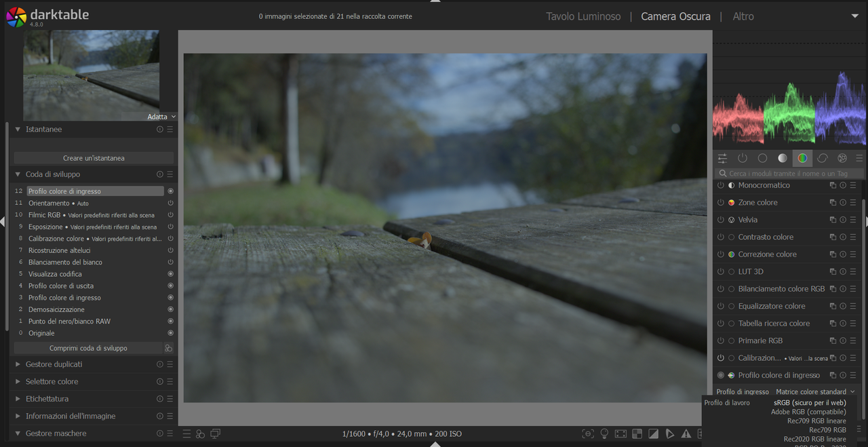
Task: Expand the Selettore colore panel
Action: coord(18,381)
